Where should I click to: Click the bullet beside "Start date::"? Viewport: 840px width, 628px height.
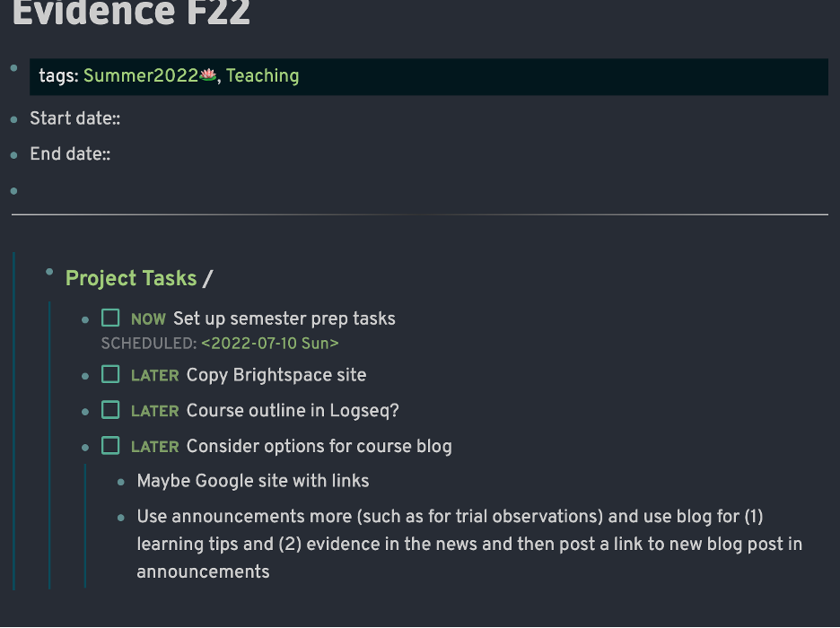click(13, 119)
